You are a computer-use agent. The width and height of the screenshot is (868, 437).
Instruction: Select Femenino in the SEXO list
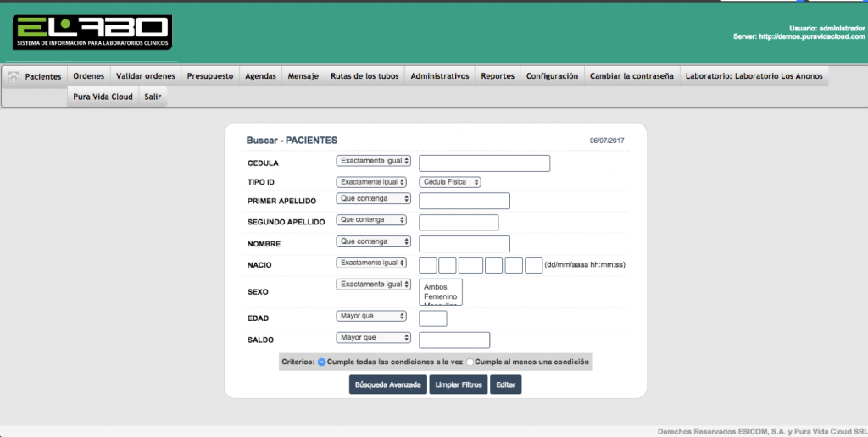440,297
